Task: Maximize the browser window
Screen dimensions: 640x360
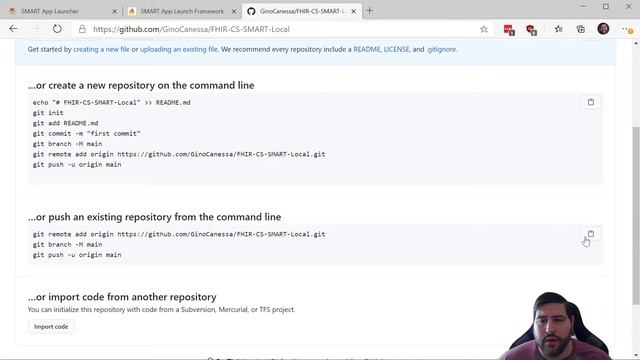Action: pyautogui.click(x=606, y=7)
